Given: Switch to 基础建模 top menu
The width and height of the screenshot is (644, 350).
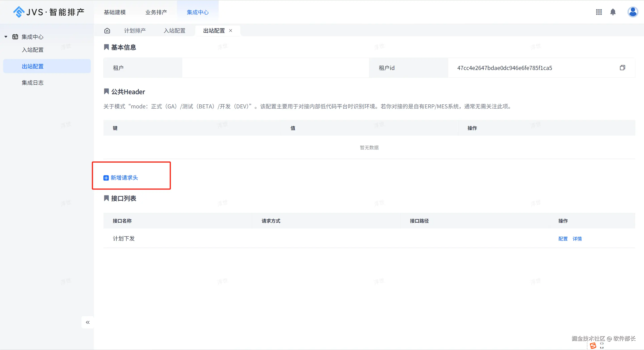Looking at the screenshot, I should (x=115, y=12).
